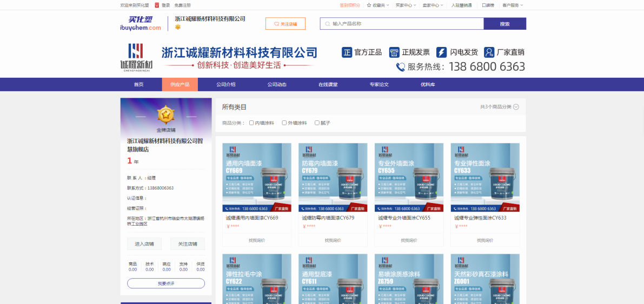Open the 天然彩砂真石漆涂料 ZG001 product image
The width and height of the screenshot is (644, 304).
tap(485, 279)
